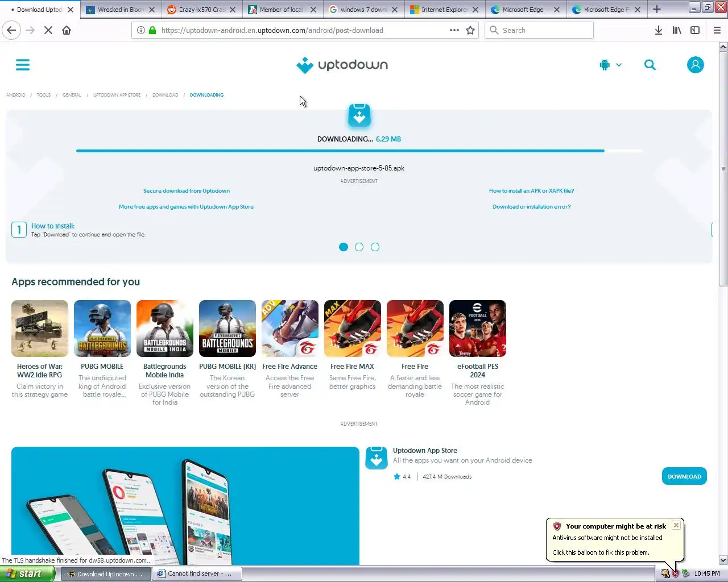The width and height of the screenshot is (728, 582).
Task: Switch to first Microsoft Edge tab
Action: (x=526, y=10)
